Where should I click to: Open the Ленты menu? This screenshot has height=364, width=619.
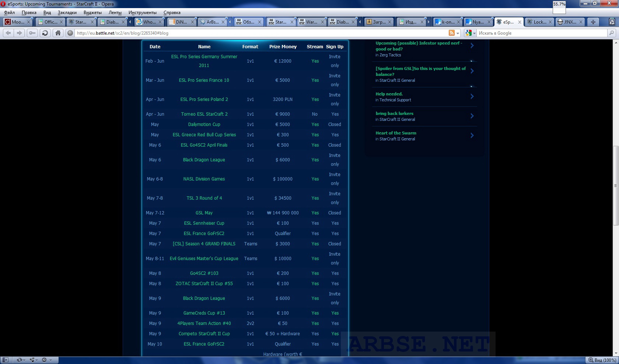point(115,13)
